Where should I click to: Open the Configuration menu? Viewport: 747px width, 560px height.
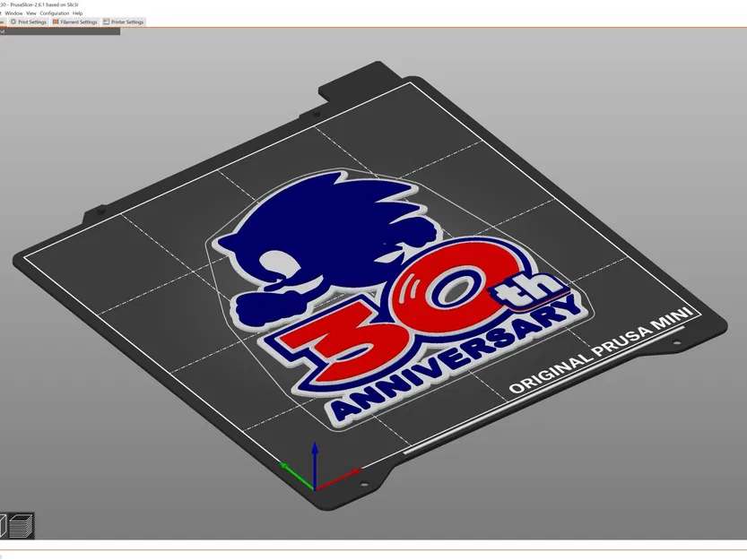[x=52, y=13]
